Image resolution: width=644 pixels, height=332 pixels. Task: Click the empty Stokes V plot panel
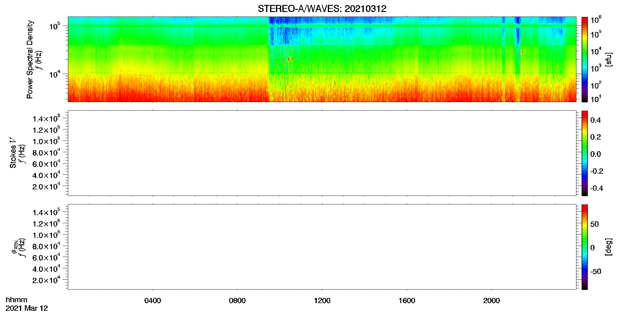(x=322, y=153)
